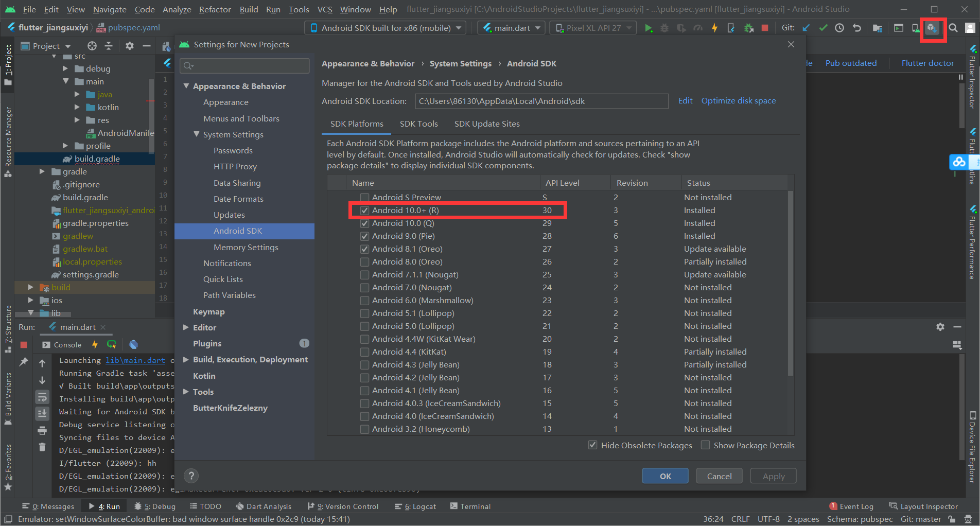Image resolution: width=980 pixels, height=526 pixels.
Task: Toggle Android 8.1 (Oreo) checkbox
Action: click(364, 249)
